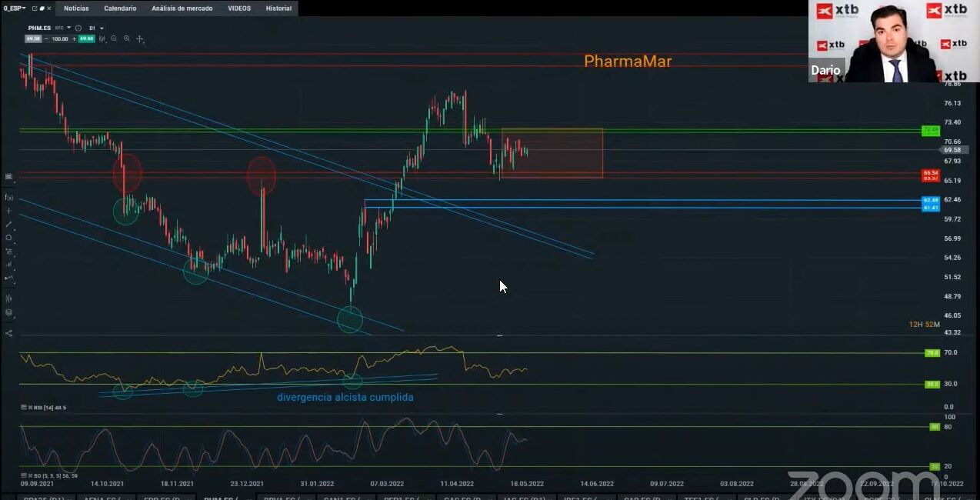Click Dario's Zoom video thumbnail
Screen dimensions: 980x500
point(894,41)
